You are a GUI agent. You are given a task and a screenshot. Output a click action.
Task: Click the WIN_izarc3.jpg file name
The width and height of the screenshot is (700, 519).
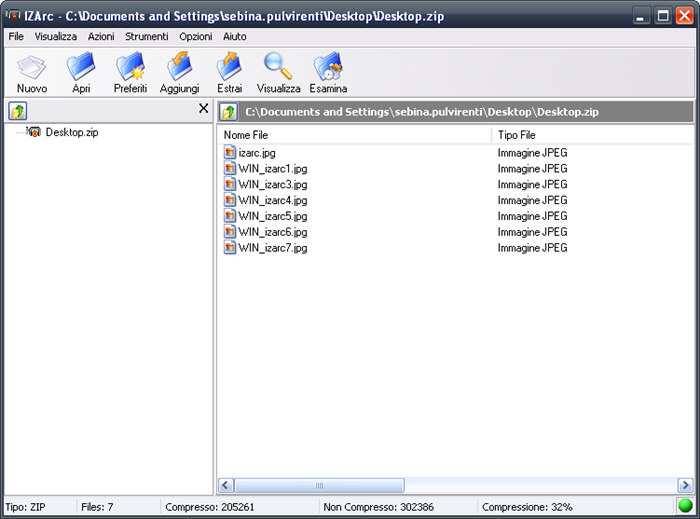point(273,185)
